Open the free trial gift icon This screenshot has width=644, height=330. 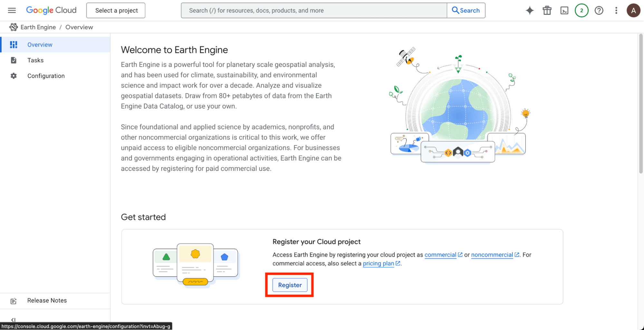pyautogui.click(x=547, y=10)
